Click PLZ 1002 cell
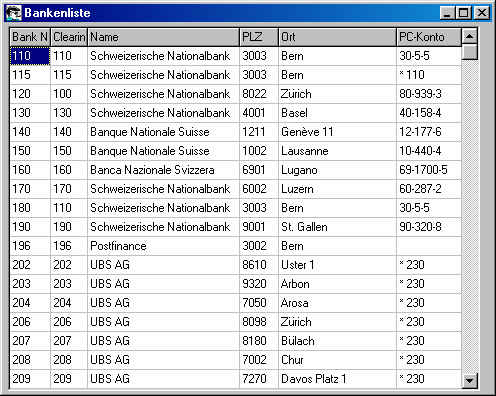Image resolution: width=496 pixels, height=396 pixels. [259, 151]
